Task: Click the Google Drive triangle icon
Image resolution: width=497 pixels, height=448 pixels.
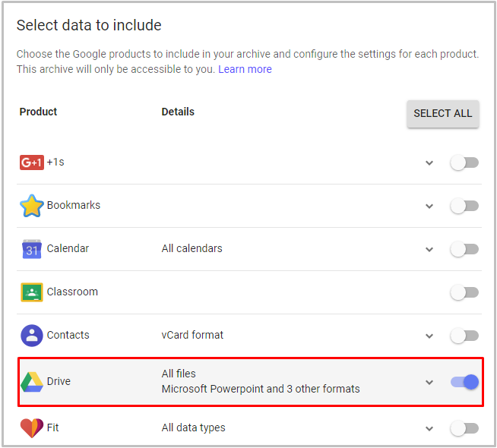Action: [x=32, y=382]
